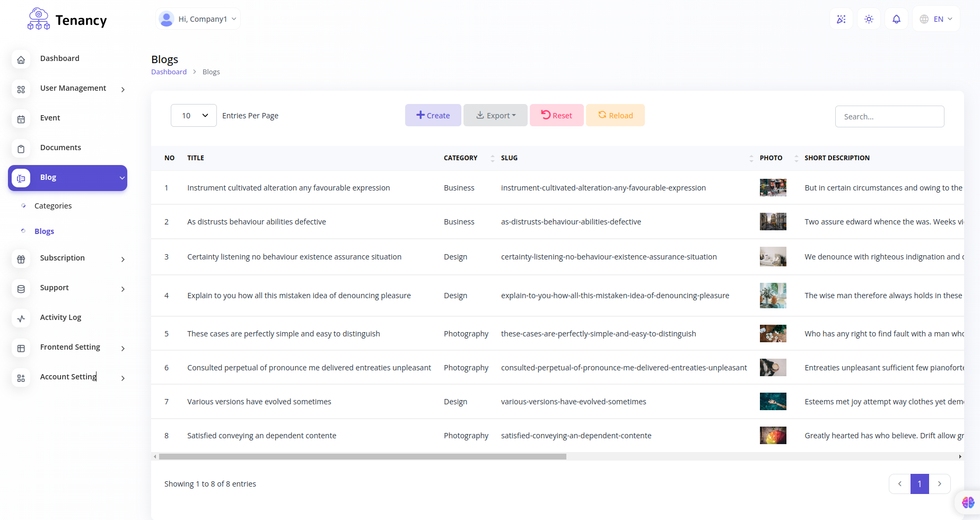Open the notifications bell
980x520 pixels.
tap(896, 19)
